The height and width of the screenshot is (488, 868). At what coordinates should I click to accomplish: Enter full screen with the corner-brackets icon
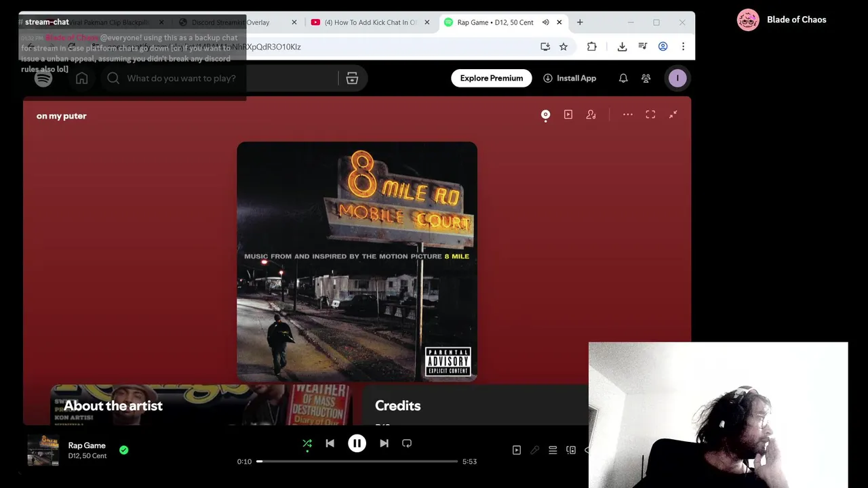click(650, 115)
